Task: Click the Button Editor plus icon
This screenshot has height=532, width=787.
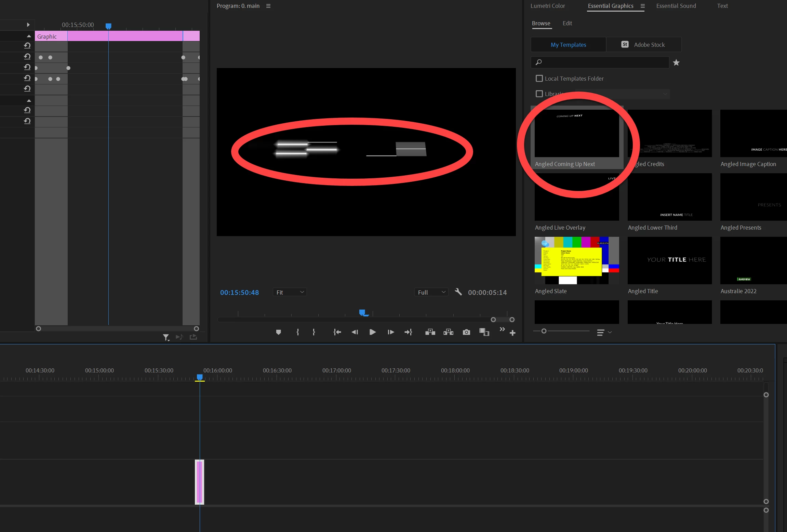Action: click(512, 333)
